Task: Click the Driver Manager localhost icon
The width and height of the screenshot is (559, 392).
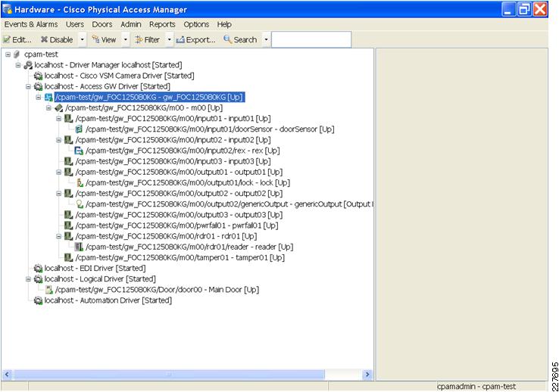Action: point(28,65)
